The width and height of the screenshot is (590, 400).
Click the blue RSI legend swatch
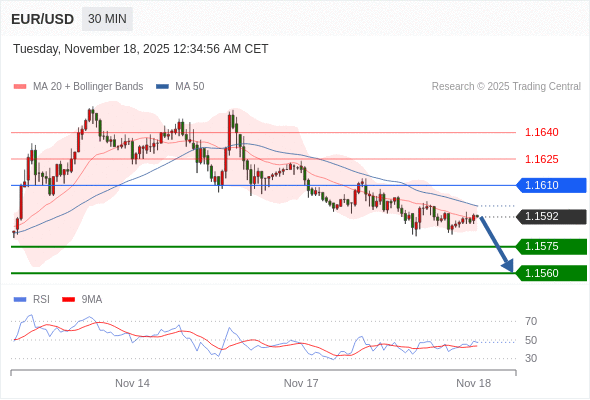tap(20, 300)
